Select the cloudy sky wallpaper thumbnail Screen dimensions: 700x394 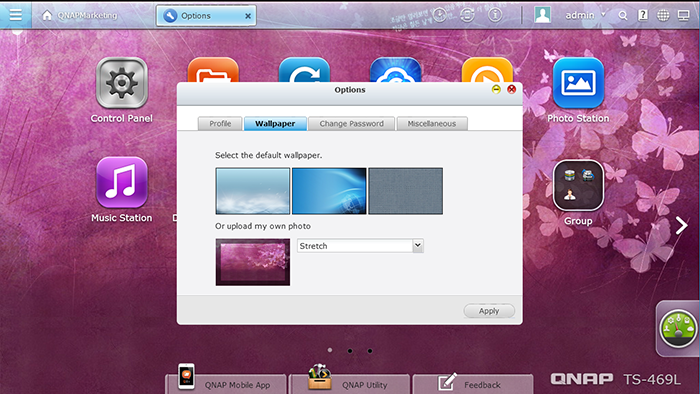253,191
